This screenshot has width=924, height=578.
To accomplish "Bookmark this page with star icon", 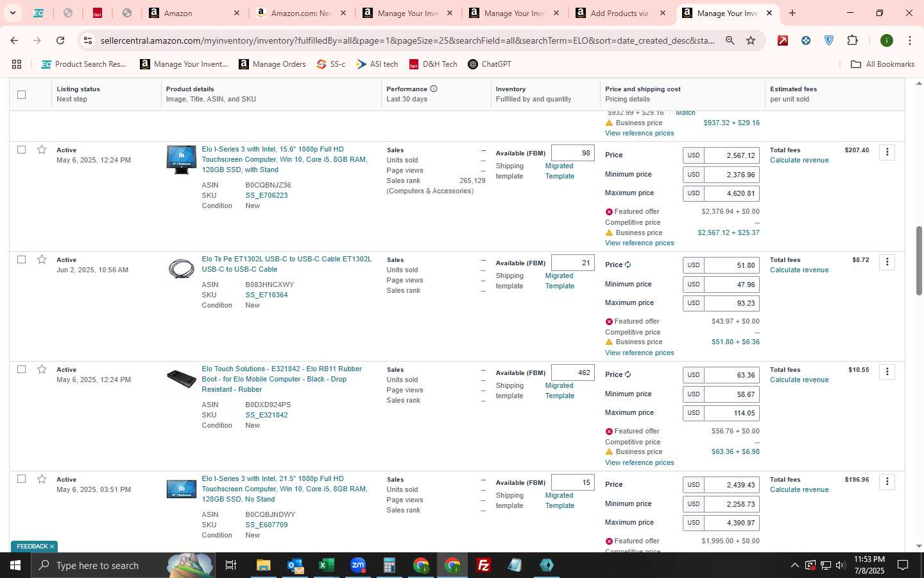I will click(751, 40).
